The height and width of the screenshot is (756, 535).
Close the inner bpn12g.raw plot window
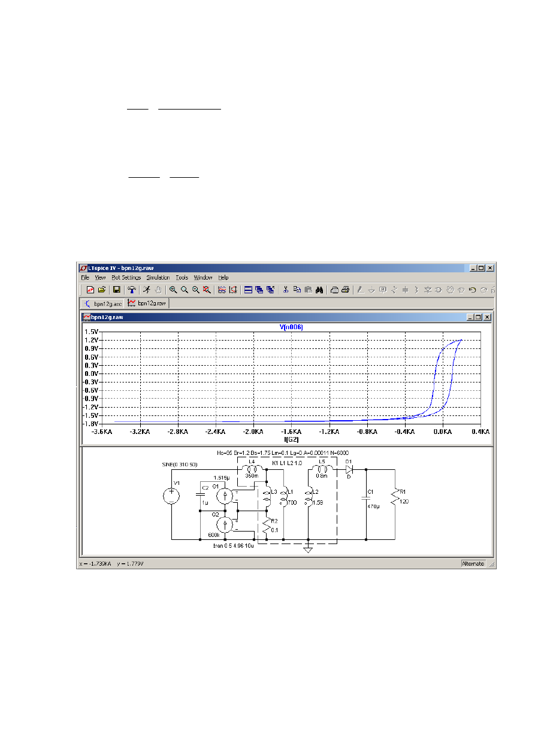click(x=486, y=317)
